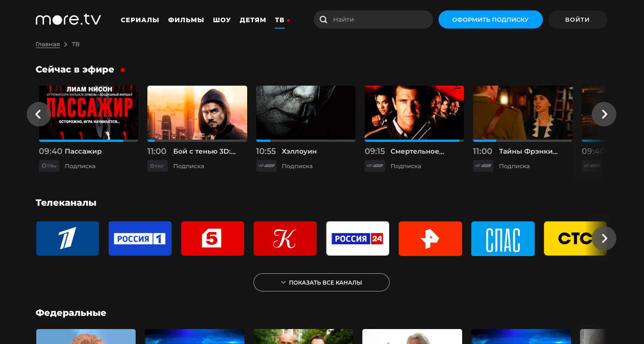Click the Сейчас в эфире heading
644x344 pixels.
(x=75, y=69)
